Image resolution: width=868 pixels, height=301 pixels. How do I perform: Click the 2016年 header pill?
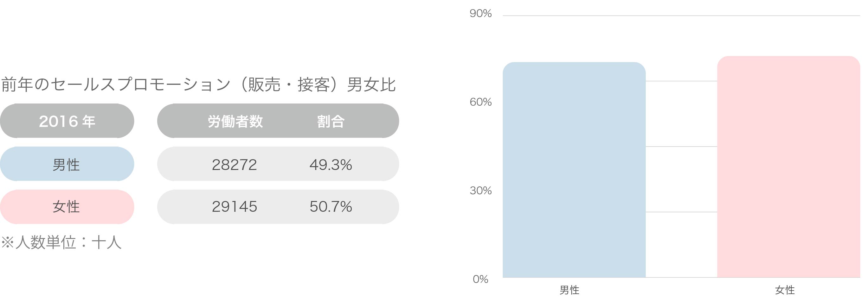[67, 121]
